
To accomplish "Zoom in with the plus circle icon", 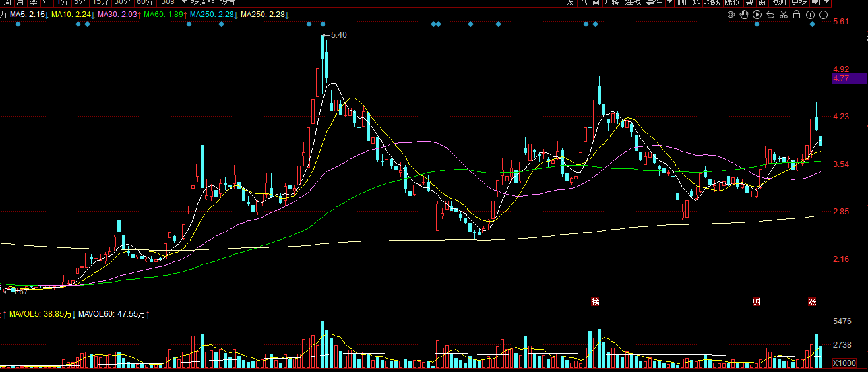I will coord(811,15).
